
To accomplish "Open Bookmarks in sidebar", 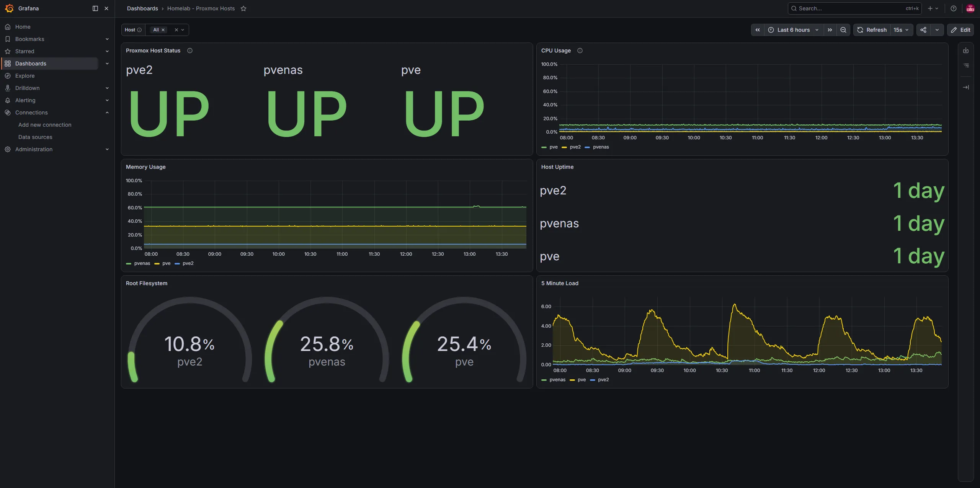I will tap(30, 39).
